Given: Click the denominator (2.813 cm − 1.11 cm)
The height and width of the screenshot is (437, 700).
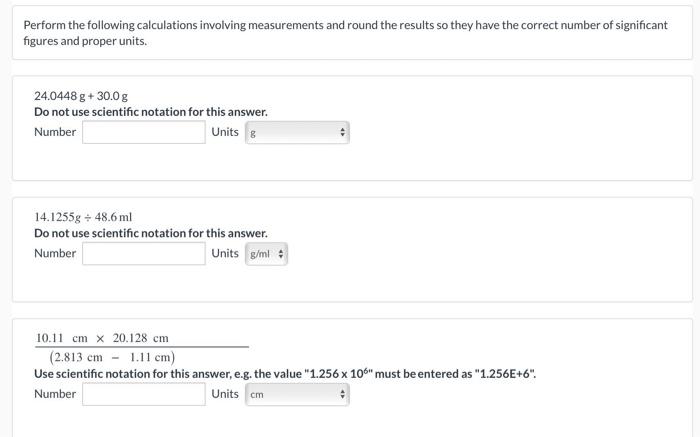Looking at the screenshot, I should click(112, 357).
